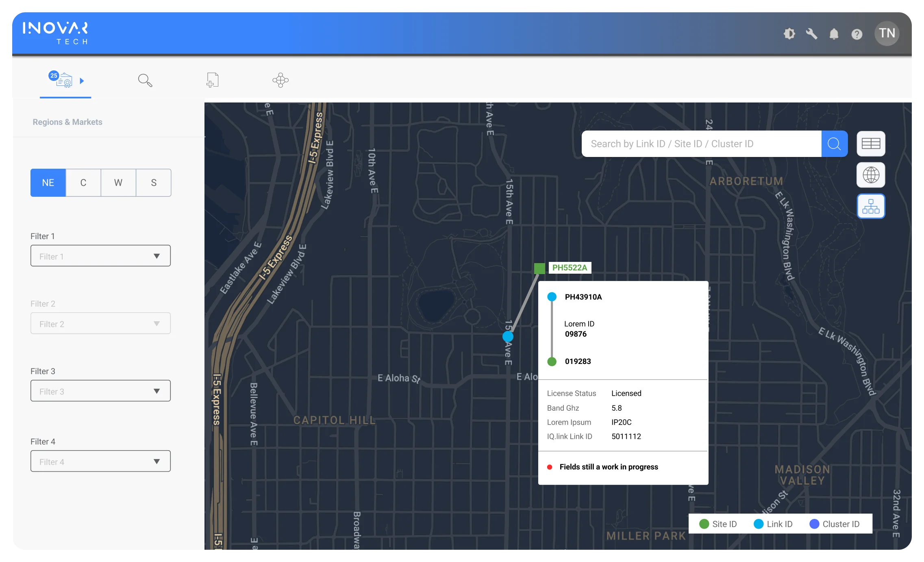Click the Link ID legend label
924x562 pixels.
780,524
